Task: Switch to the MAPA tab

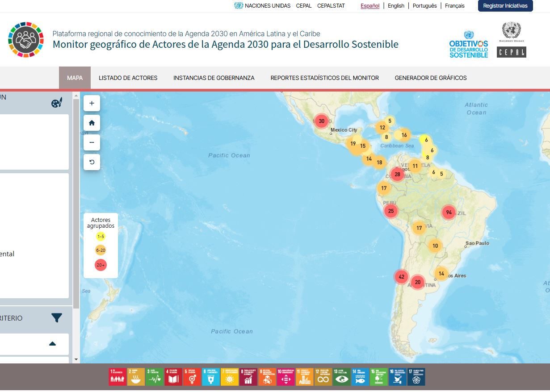Action: coord(75,78)
